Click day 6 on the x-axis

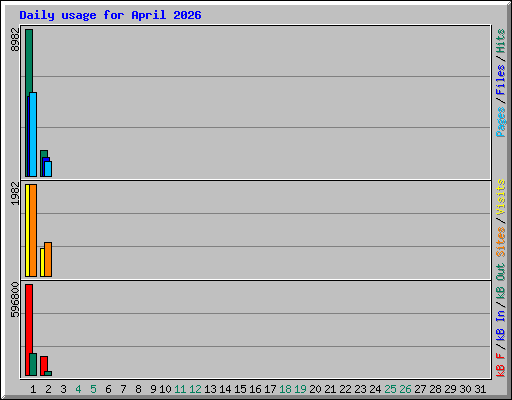coord(108,389)
